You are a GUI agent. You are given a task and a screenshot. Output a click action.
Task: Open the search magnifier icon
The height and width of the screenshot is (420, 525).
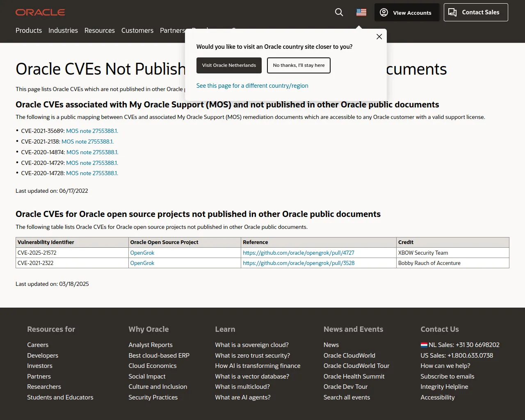(339, 12)
